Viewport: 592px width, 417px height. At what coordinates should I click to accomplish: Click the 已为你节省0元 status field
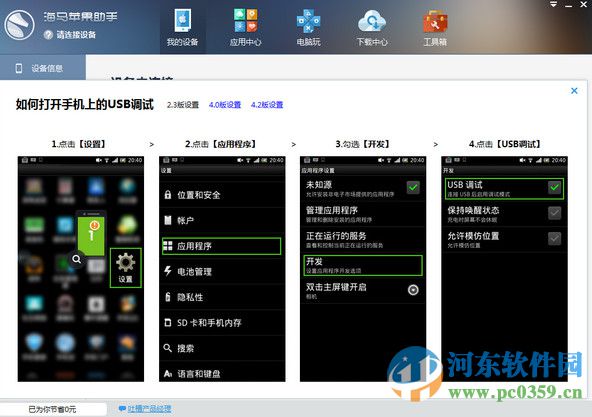(52, 409)
